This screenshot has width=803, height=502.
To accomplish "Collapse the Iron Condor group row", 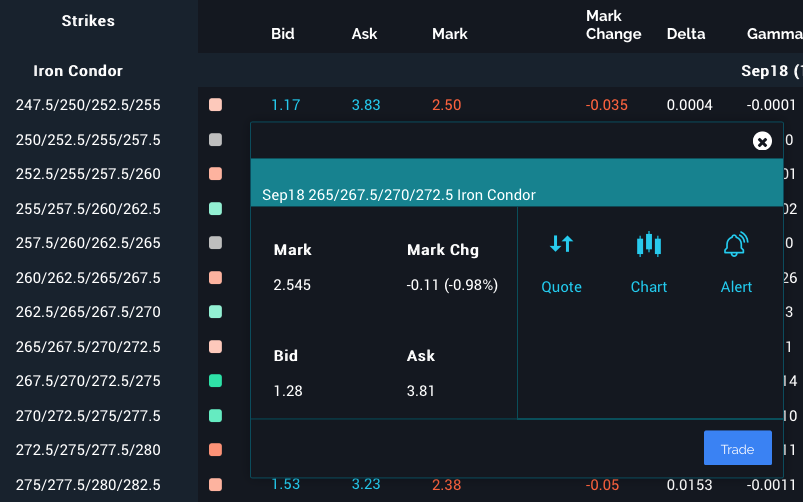I will (x=78, y=71).
